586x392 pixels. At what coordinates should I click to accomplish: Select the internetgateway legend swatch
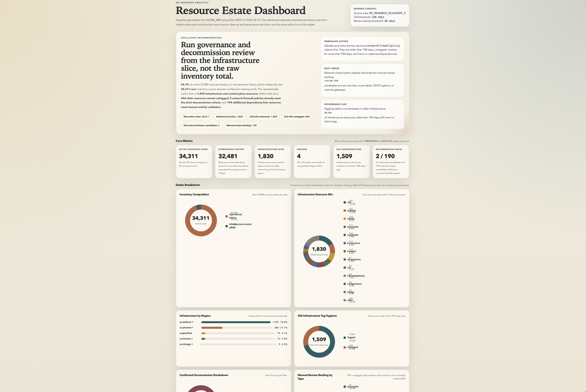(345, 276)
